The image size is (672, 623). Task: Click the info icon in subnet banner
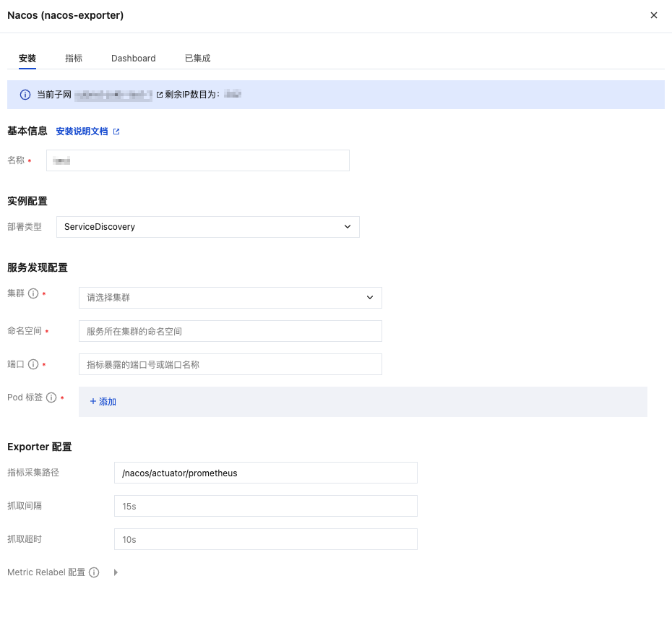coord(25,95)
